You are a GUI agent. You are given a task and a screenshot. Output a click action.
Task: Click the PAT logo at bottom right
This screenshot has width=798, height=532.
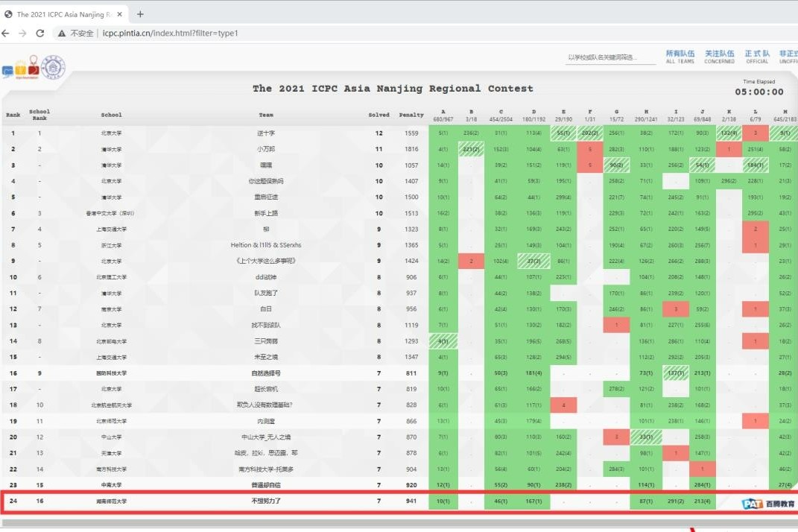[x=768, y=504]
